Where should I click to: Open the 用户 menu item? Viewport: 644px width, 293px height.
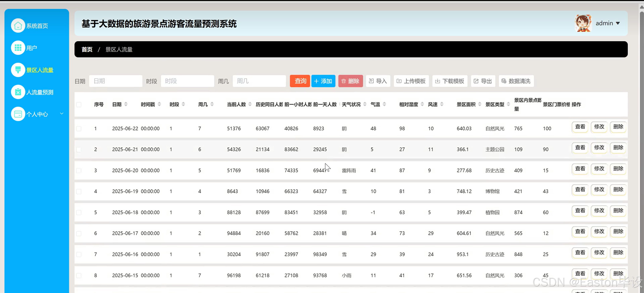pyautogui.click(x=32, y=48)
